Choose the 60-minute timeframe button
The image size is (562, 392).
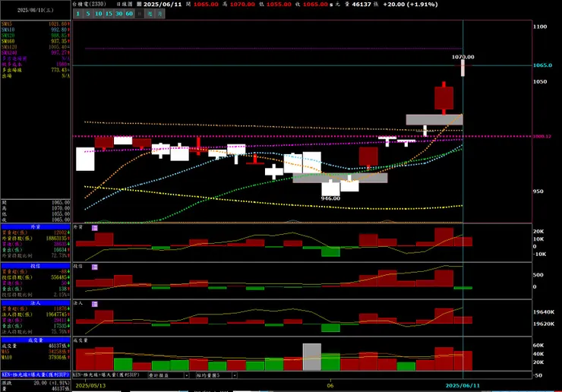tap(129, 14)
